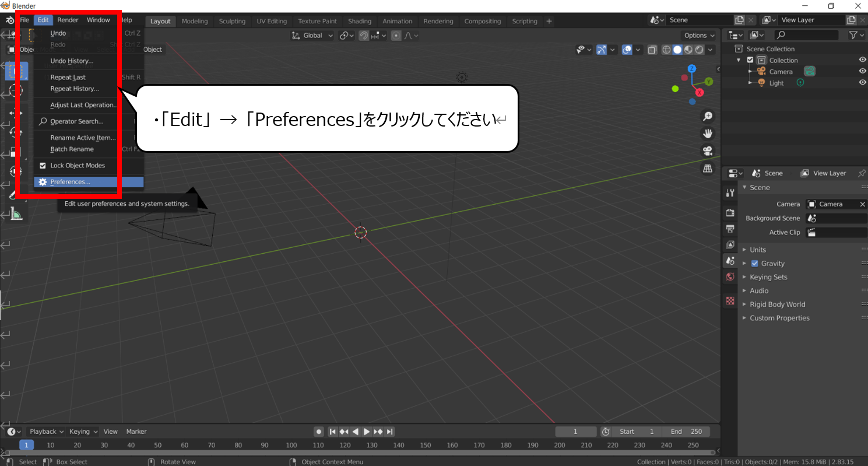Image resolution: width=868 pixels, height=466 pixels.
Task: Open Marker menu in timeline header
Action: pos(136,432)
